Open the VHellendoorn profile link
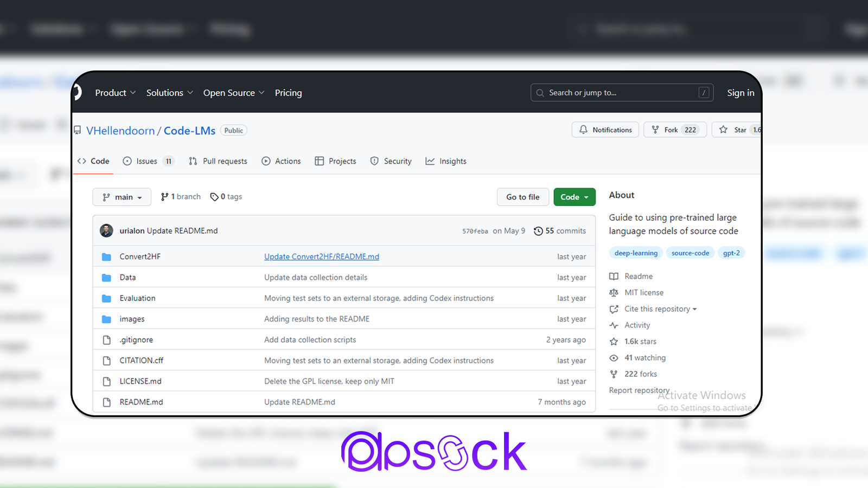The image size is (868, 488). (x=120, y=131)
